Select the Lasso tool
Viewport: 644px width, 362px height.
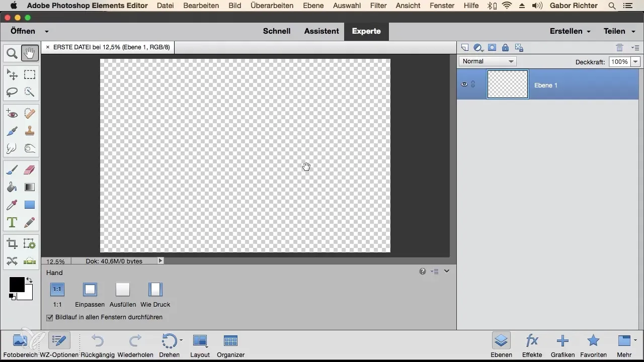coord(12,92)
